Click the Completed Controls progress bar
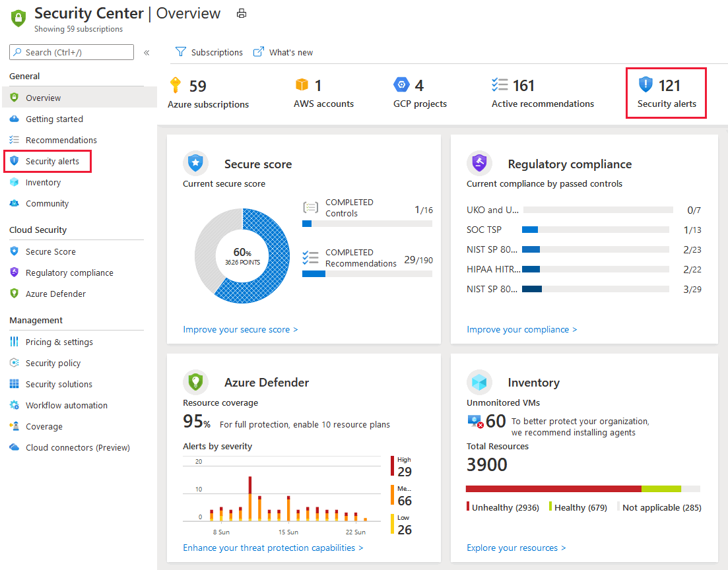Image resolution: width=728 pixels, height=570 pixels. point(367,224)
